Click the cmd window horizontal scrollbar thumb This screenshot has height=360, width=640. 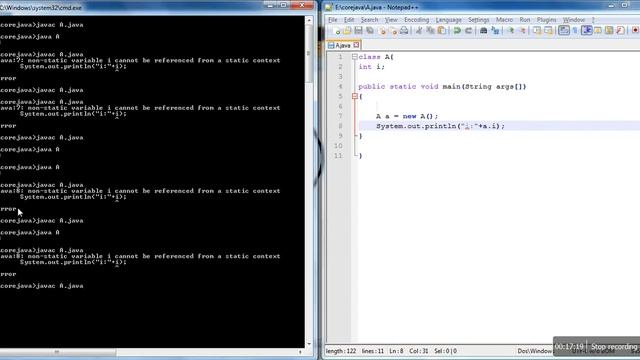(x=58, y=352)
